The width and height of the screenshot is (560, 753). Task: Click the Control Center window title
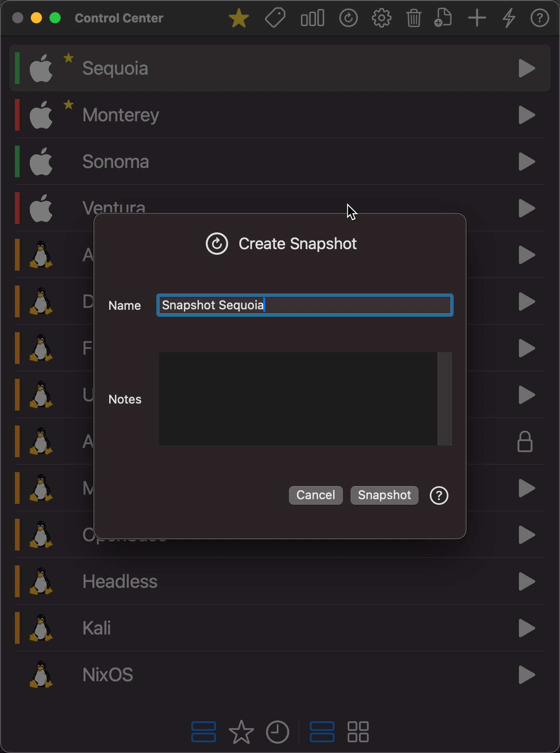point(119,18)
